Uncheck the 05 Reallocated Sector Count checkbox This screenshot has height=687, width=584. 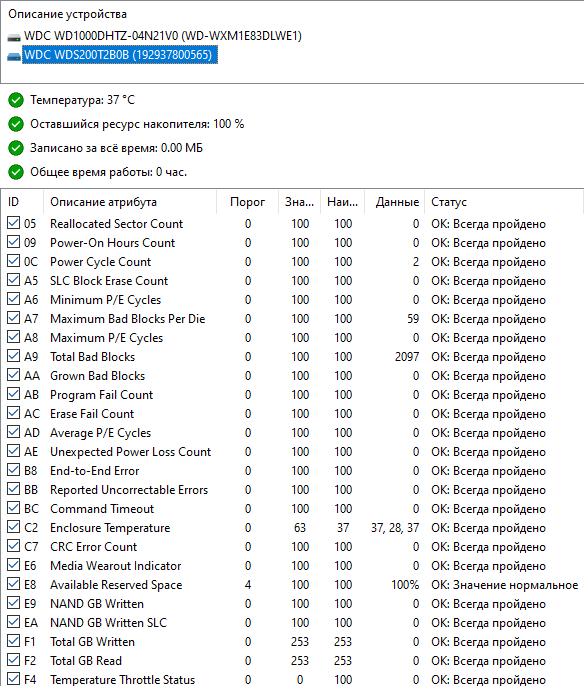click(x=14, y=223)
